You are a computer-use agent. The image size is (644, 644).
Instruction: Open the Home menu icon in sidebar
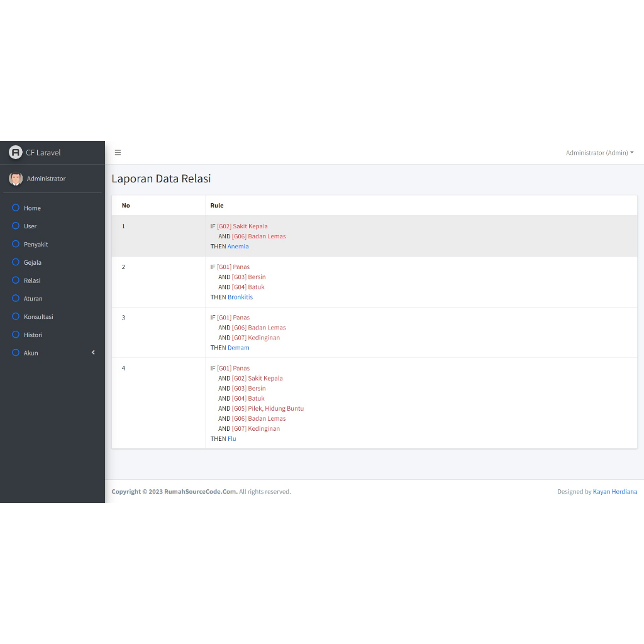16,208
